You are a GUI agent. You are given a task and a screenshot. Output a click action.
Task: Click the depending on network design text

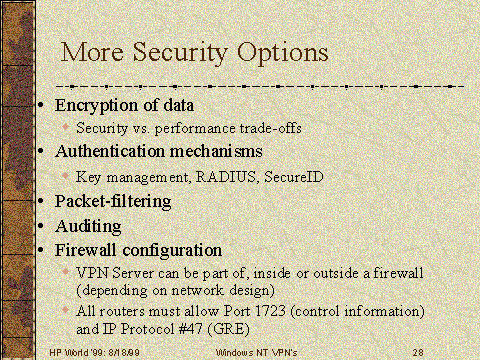(x=175, y=290)
